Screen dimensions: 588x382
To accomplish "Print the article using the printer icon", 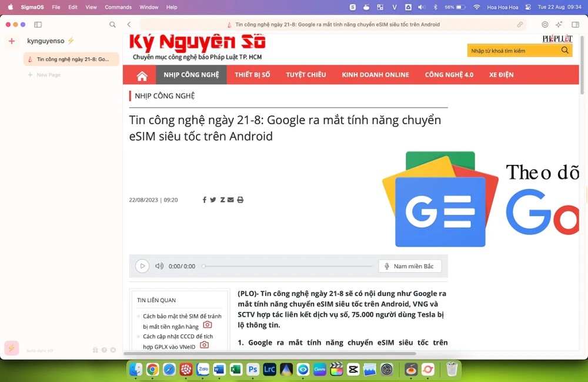I will pyautogui.click(x=240, y=200).
